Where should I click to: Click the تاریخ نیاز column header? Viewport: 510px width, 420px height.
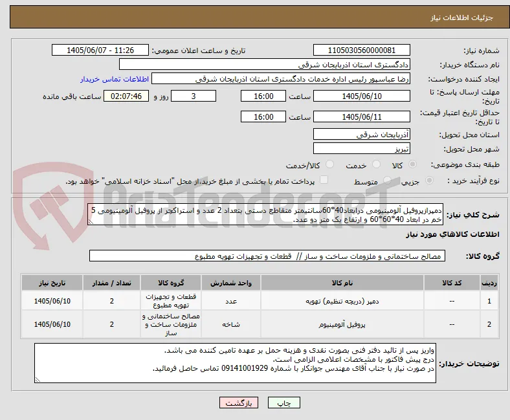pyautogui.click(x=52, y=283)
